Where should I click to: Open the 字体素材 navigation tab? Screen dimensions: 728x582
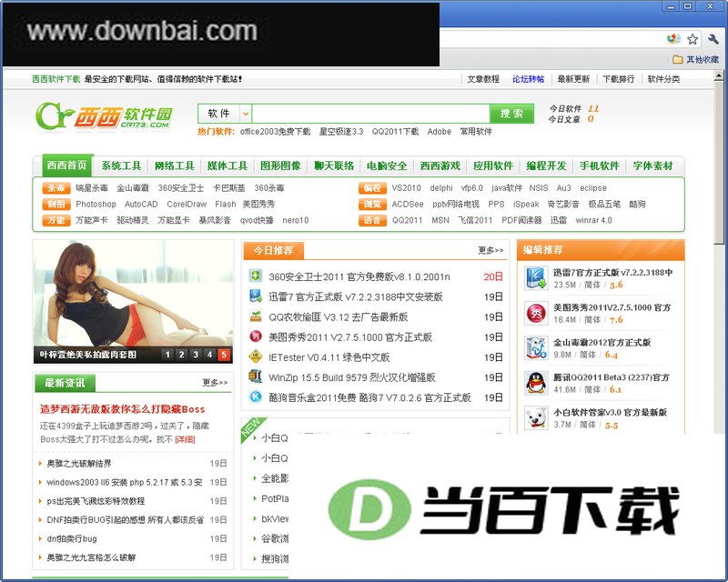(652, 166)
